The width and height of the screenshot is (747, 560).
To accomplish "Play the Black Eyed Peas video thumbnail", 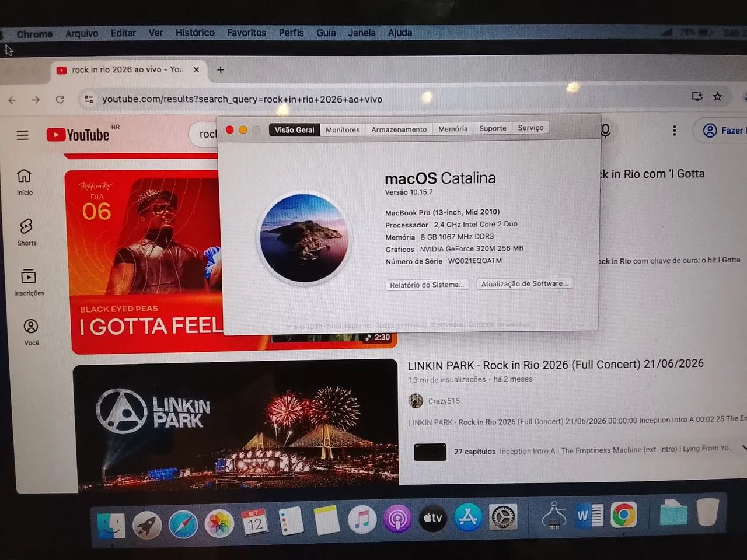I will tap(146, 261).
